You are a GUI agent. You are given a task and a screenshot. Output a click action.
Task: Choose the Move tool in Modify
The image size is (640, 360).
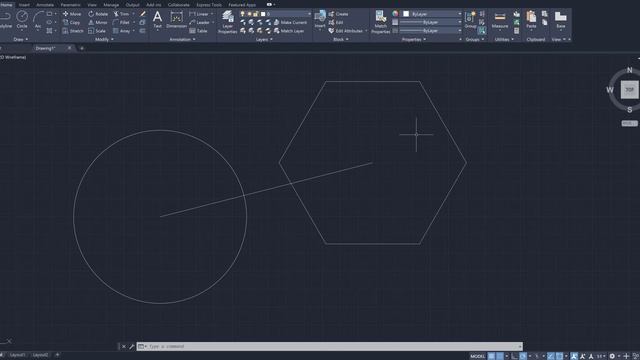[72, 14]
